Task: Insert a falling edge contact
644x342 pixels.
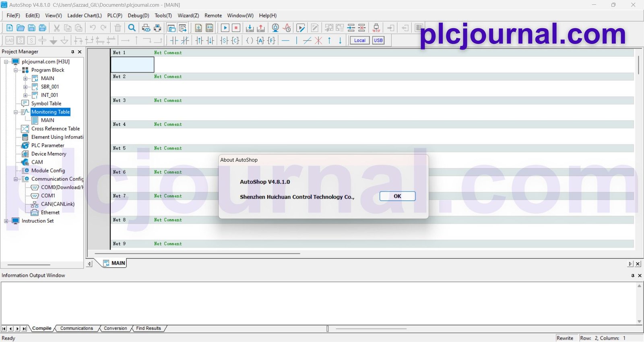Action: (x=210, y=40)
